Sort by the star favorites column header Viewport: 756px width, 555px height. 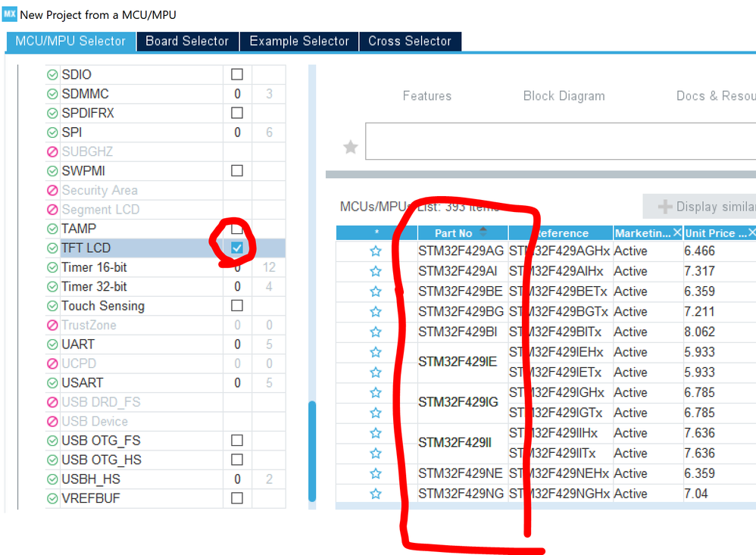376,233
